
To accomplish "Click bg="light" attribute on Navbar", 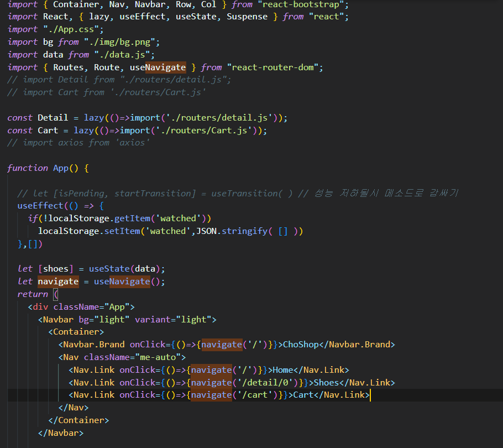I will point(104,320).
